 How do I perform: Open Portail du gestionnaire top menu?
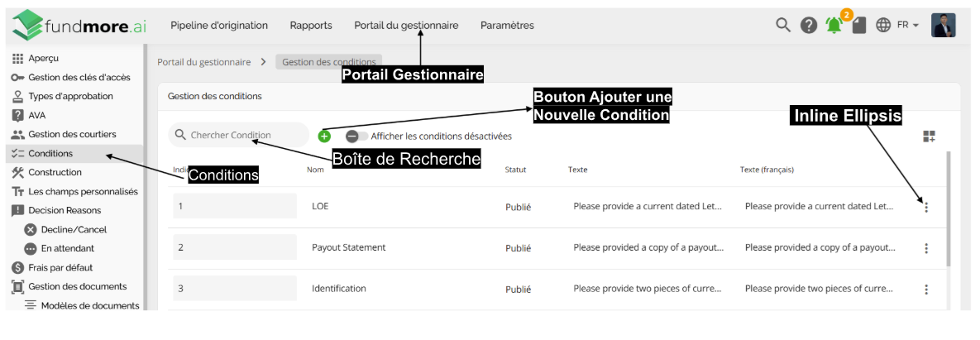point(406,26)
